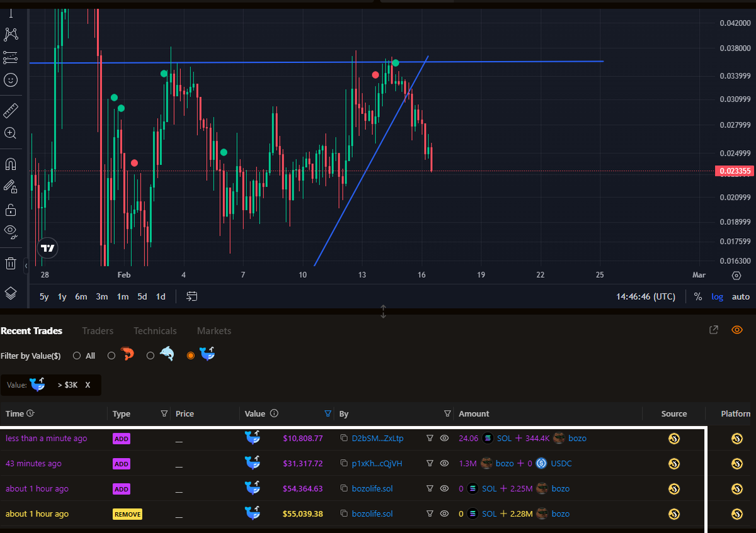The height and width of the screenshot is (533, 756).
Task: Open the forecasting and measurement tools
Action: [x=11, y=57]
